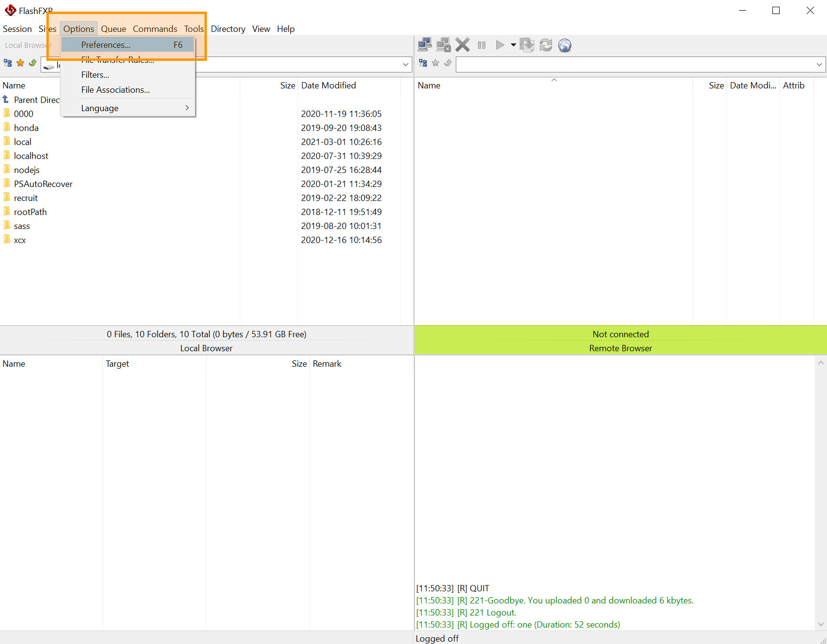Open dropdown arrow beside the play button
827x644 pixels.
513,45
